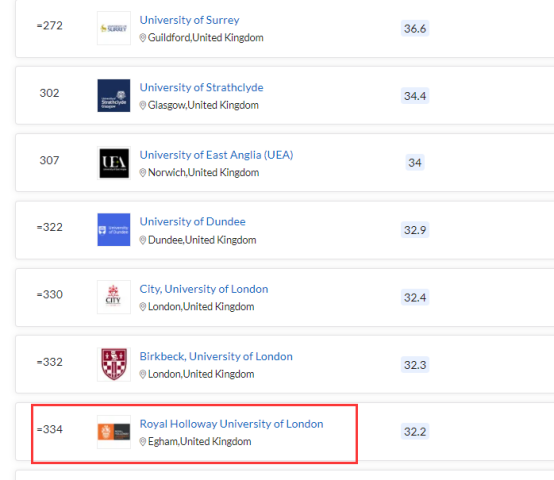Open the University of Surrey link
The height and width of the screenshot is (480, 554).
click(x=189, y=20)
